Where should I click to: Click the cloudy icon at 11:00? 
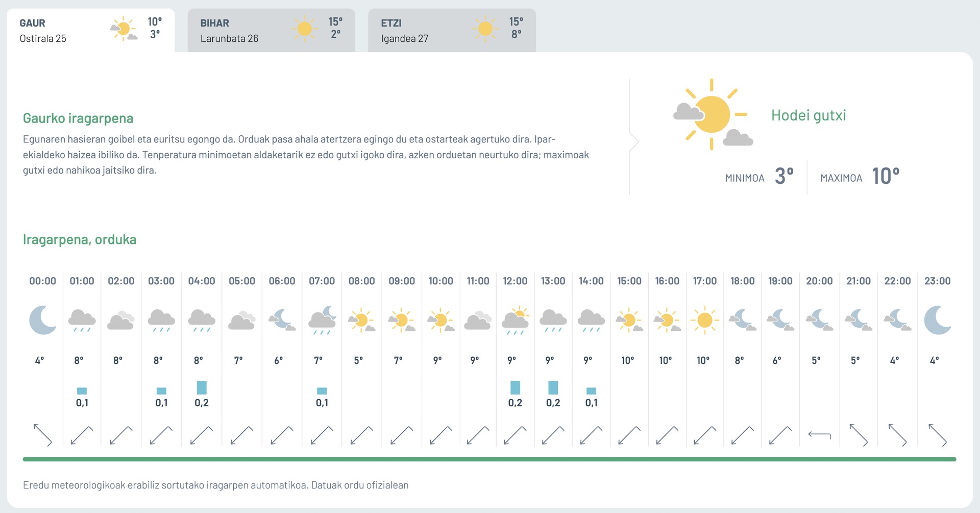point(478,320)
